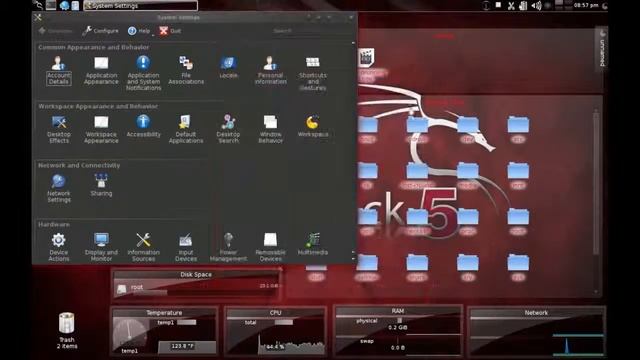Open Removable Devices settings
This screenshot has height=360, width=640.
point(270,247)
